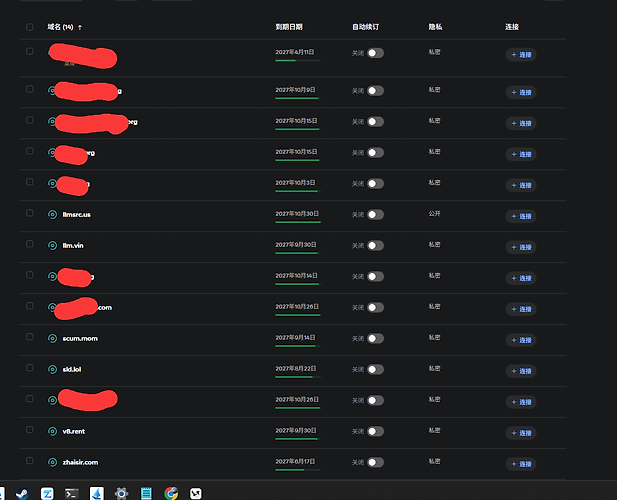Open the domain zhaisir.com
This screenshot has height=500, width=617.
pyautogui.click(x=80, y=462)
